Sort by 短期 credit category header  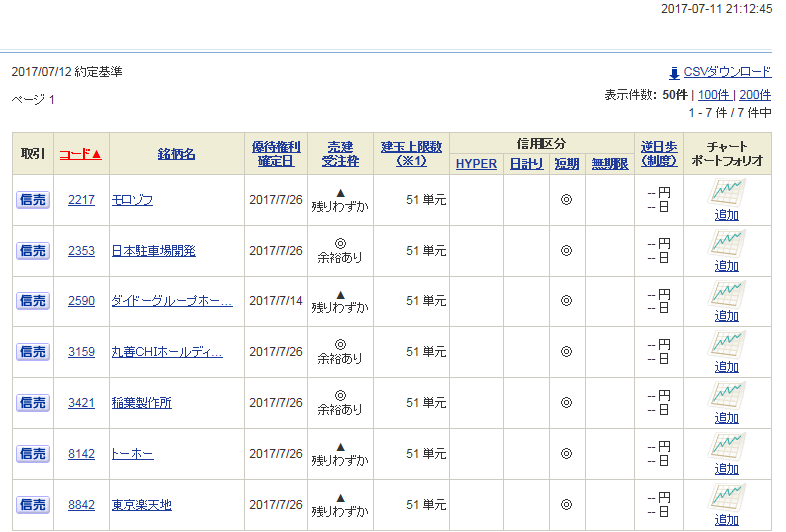(566, 164)
